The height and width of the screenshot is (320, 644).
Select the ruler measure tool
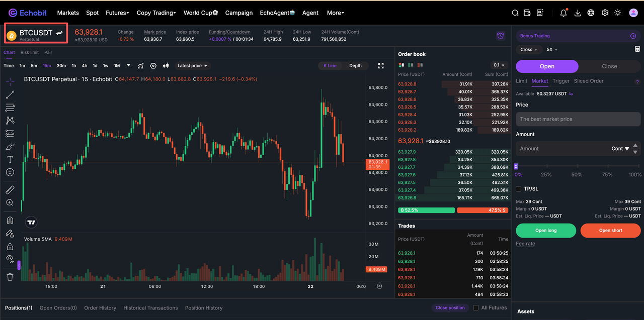pos(10,190)
